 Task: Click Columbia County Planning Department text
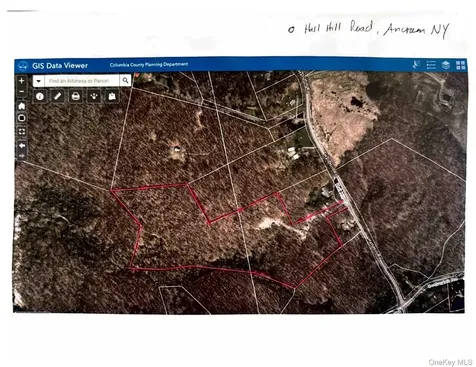(149, 64)
